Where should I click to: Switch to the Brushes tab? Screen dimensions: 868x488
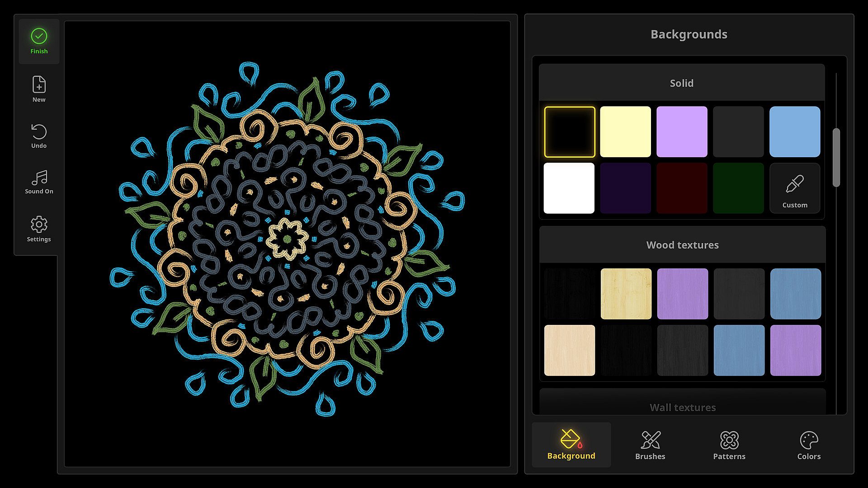pos(650,445)
